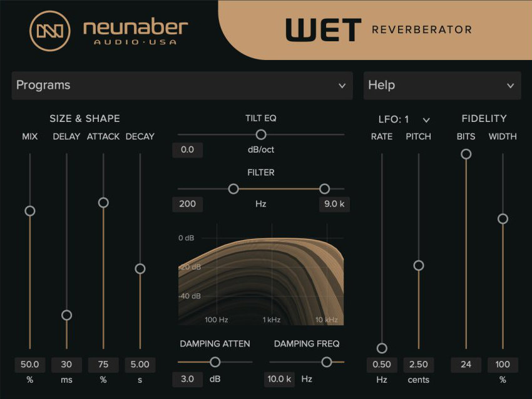Screen dimensions: 532x399
Task: Click the WET Reverberator title banner
Action: (x=376, y=28)
